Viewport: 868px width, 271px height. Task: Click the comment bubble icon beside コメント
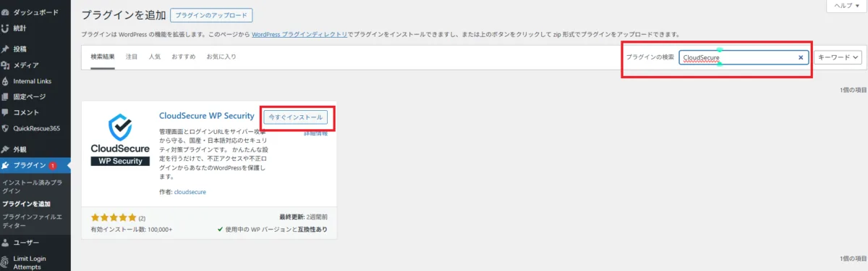(6, 112)
